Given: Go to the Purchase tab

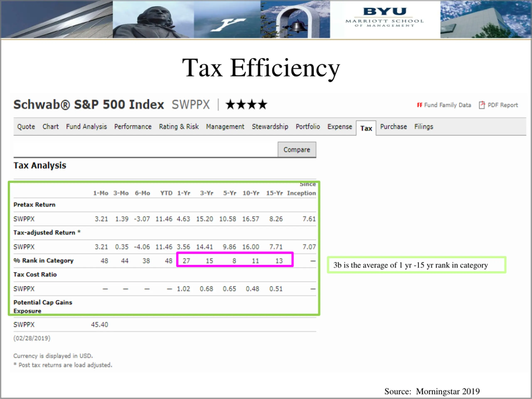Looking at the screenshot, I should pos(393,127).
